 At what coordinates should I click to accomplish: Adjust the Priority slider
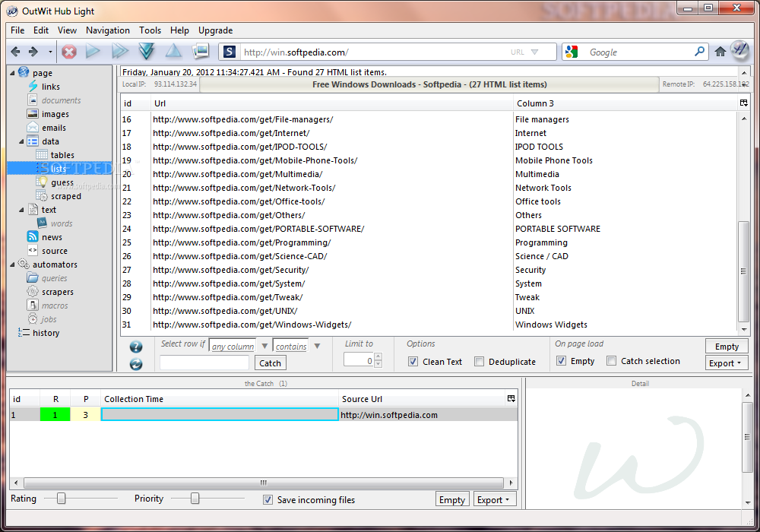[195, 498]
